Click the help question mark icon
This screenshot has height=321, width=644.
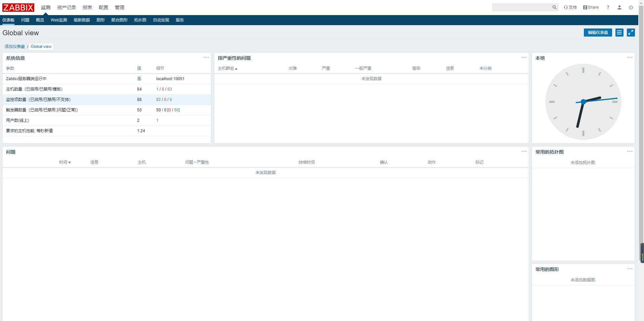(x=608, y=7)
